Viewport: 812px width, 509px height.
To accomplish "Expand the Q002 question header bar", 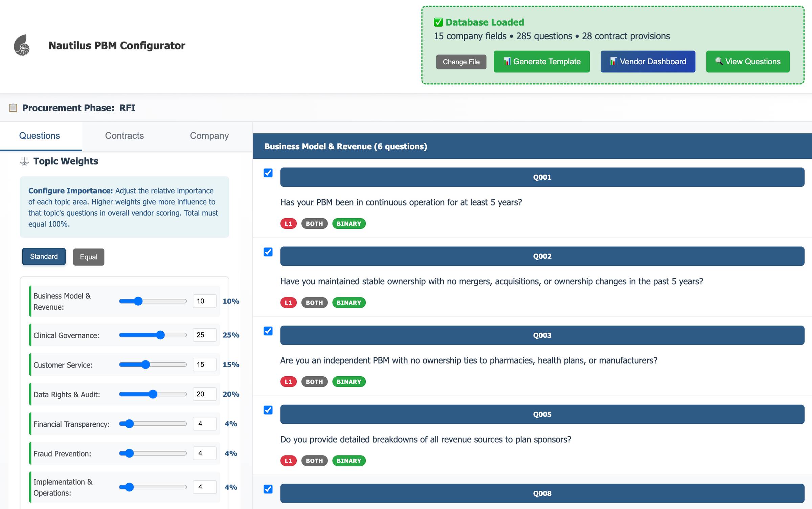I will (x=542, y=256).
